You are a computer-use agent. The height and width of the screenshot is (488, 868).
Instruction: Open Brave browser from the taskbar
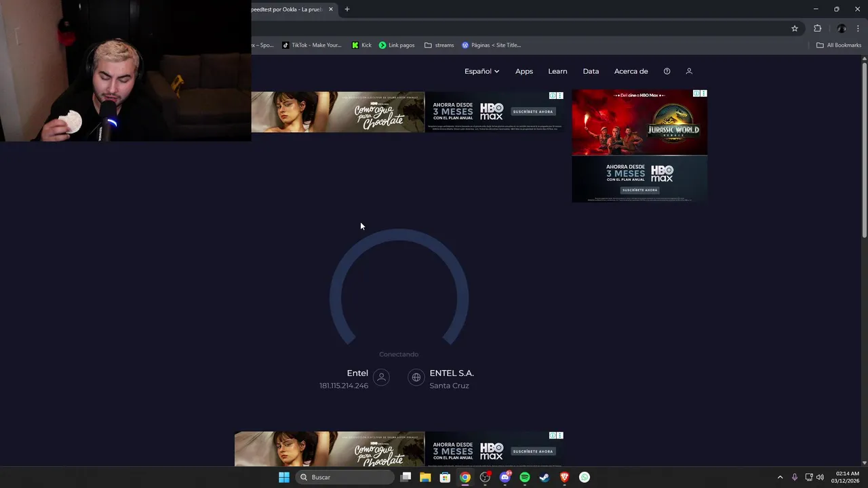click(564, 477)
